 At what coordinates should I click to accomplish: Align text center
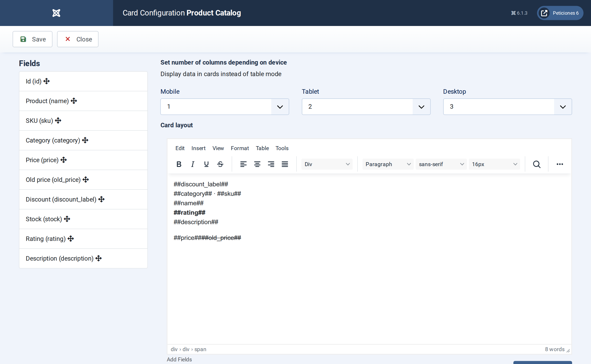click(x=257, y=164)
